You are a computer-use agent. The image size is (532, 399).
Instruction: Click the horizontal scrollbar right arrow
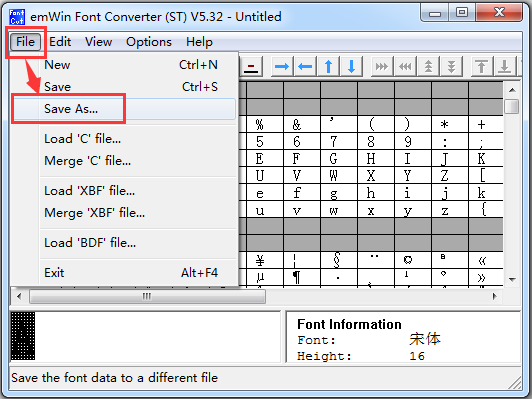tap(495, 297)
